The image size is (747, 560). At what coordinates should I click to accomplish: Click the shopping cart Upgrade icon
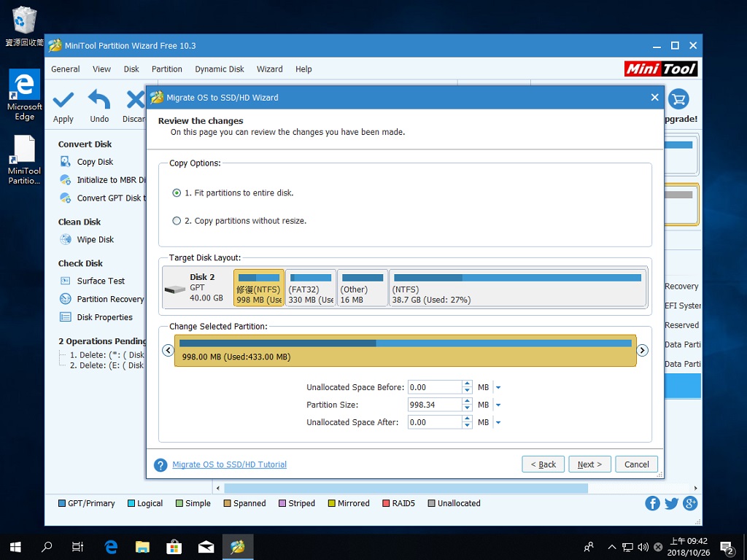coord(678,99)
